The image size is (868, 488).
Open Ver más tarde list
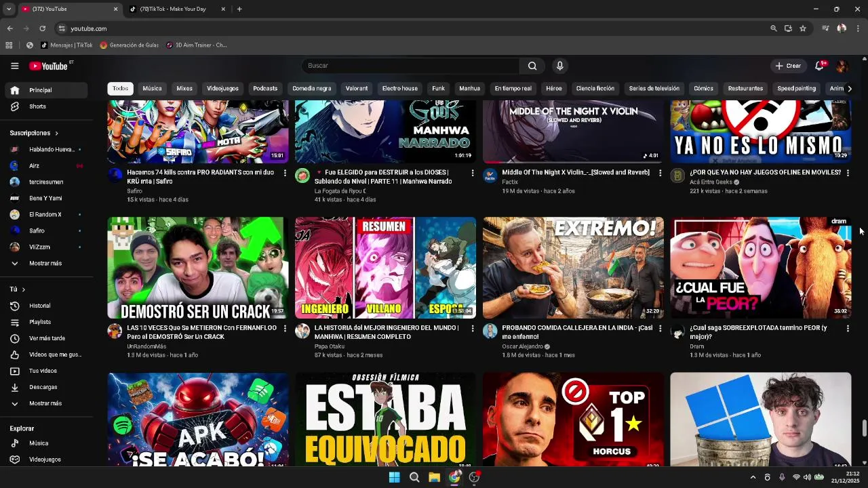(45, 338)
